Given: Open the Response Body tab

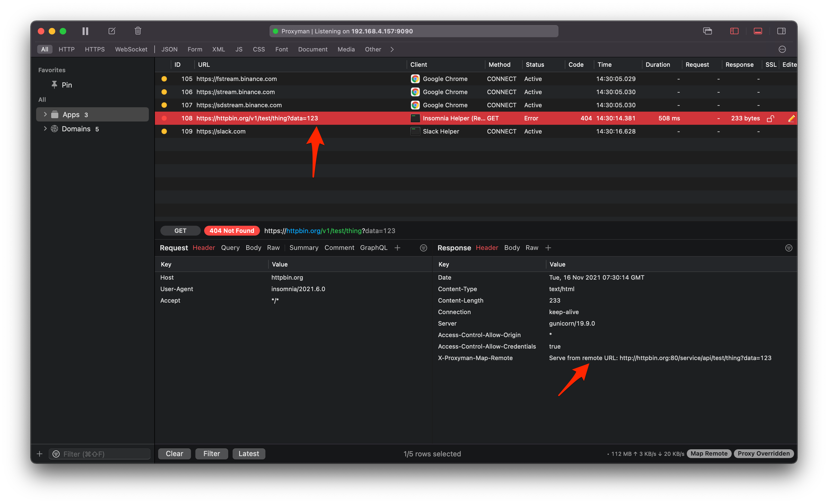Looking at the screenshot, I should point(512,248).
